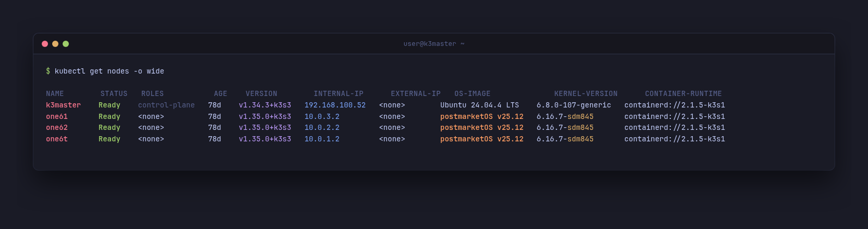Click the NAME column header

(55, 94)
